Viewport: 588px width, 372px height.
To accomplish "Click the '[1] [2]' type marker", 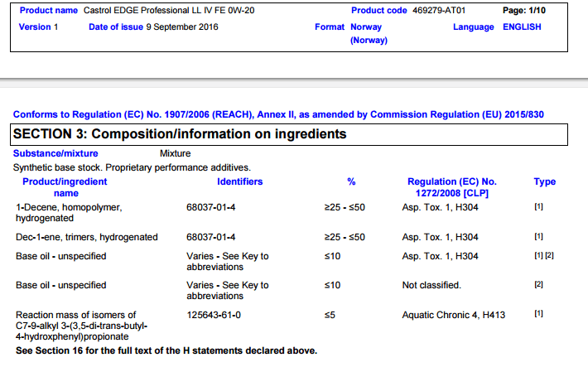I will click(x=544, y=255).
